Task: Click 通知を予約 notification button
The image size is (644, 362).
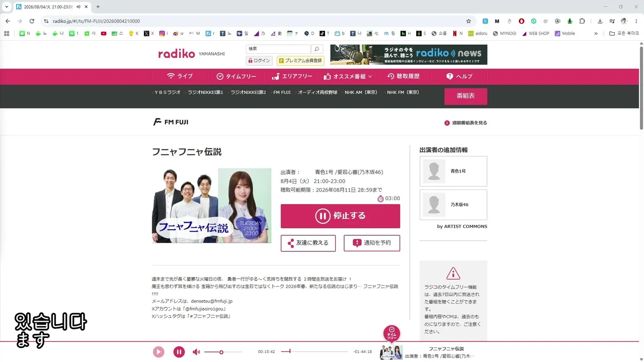Action: 372,243
